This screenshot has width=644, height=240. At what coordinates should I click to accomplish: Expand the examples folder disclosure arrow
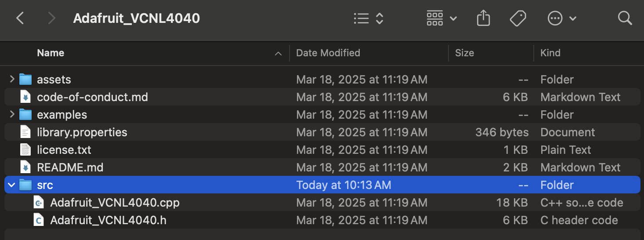coord(12,115)
